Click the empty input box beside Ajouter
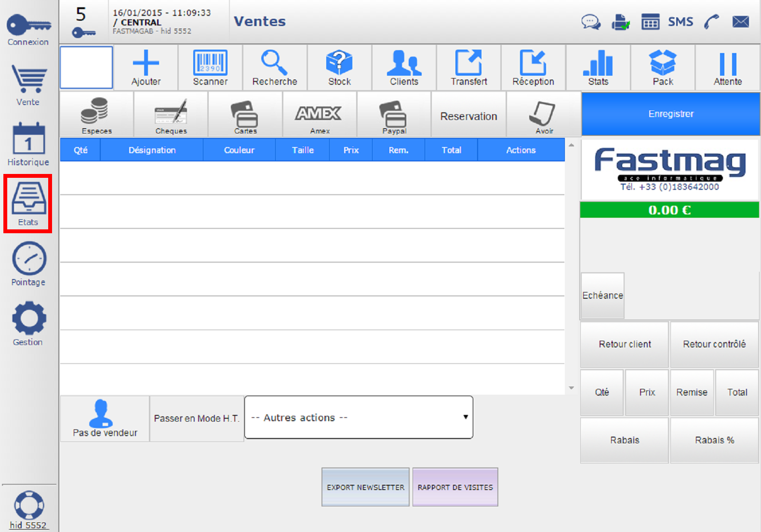This screenshot has width=761, height=532. pyautogui.click(x=87, y=67)
